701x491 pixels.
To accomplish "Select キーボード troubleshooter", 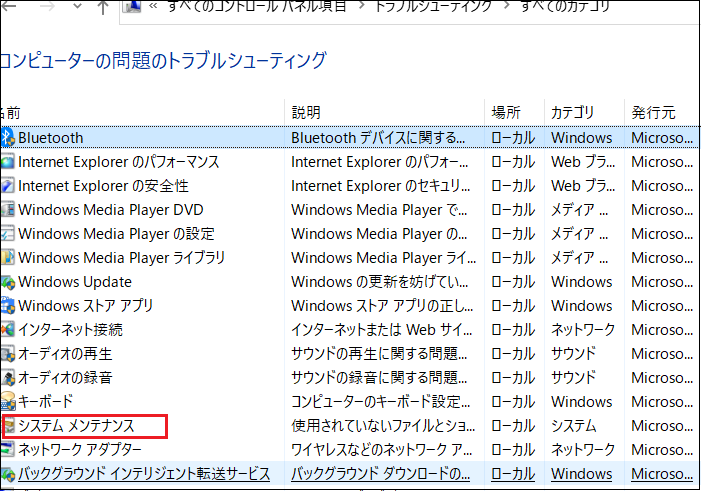I will (x=45, y=402).
